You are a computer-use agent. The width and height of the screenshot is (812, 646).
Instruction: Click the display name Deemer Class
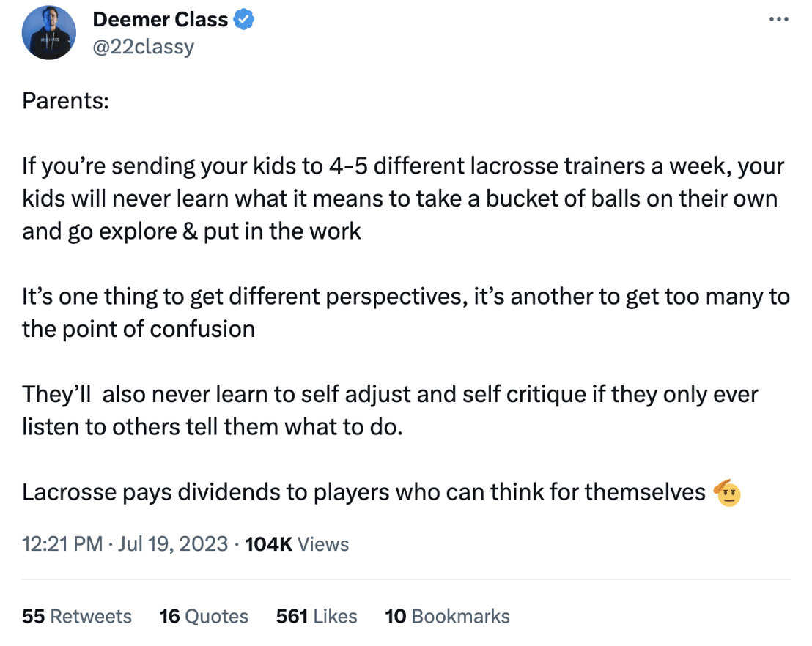point(160,19)
